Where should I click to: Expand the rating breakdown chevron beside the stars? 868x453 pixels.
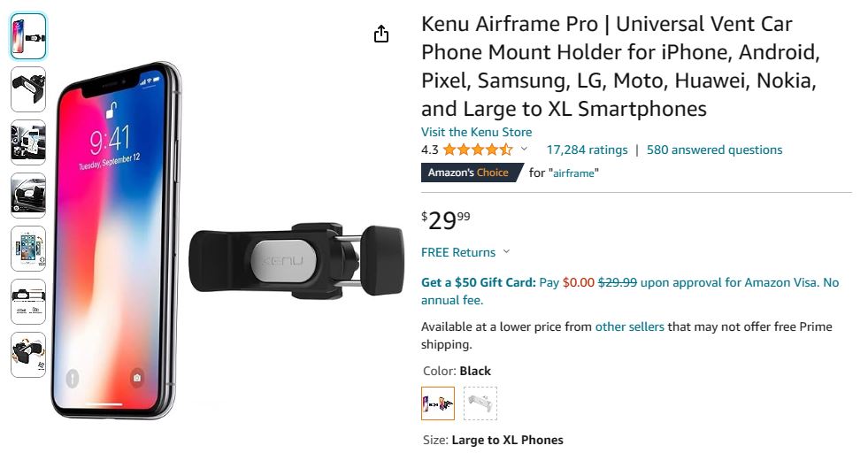click(524, 150)
